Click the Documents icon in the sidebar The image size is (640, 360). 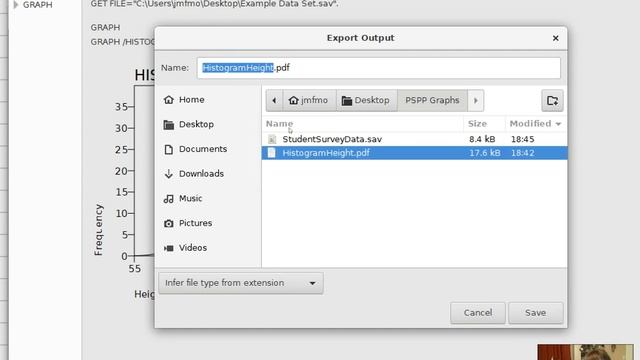point(169,149)
